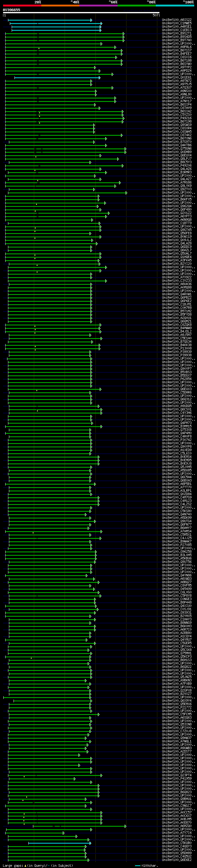The image size is (197, 868).
Task: Select the UniRef100_B0WI19 label
Action: pyautogui.click(x=177, y=237)
